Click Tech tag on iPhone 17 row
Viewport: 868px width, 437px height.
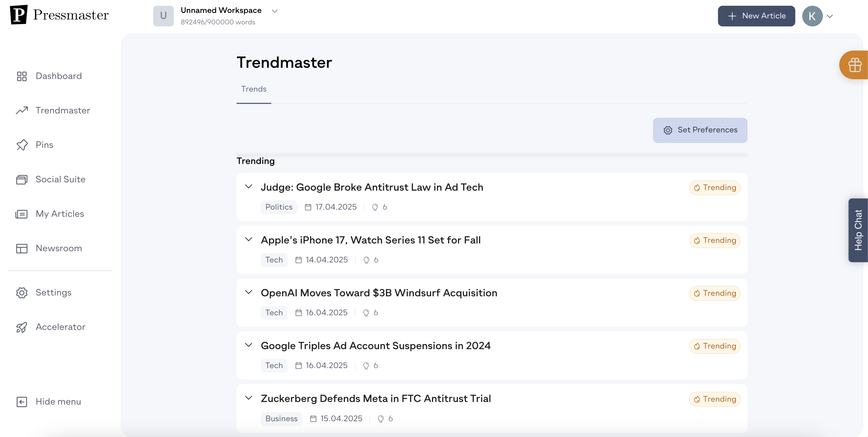[274, 260]
